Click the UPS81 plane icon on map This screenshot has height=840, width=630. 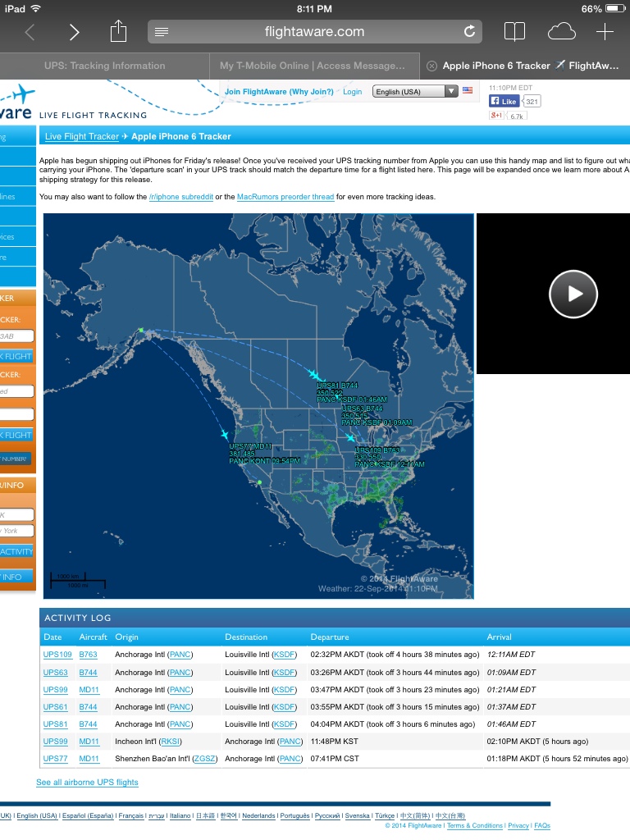[x=313, y=374]
